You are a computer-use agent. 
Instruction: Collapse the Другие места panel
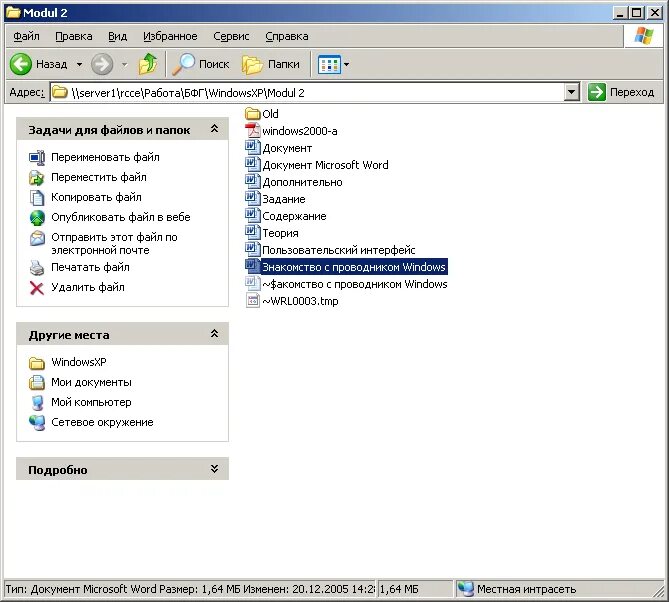[215, 334]
